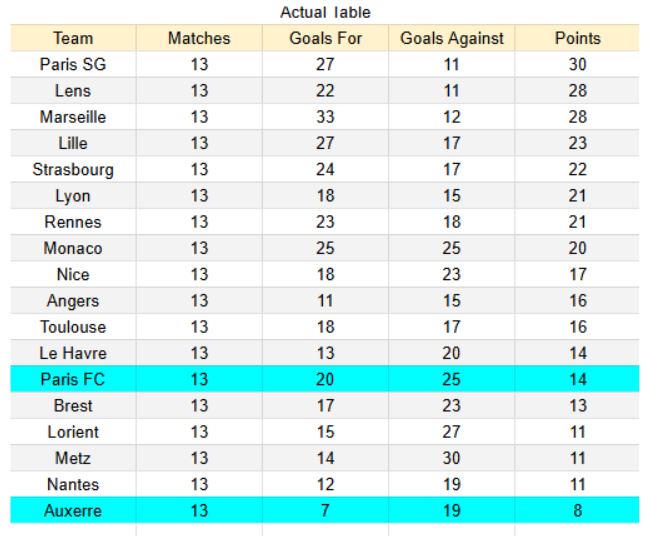This screenshot has width=654, height=536.
Task: Select Marseille's Goals For value 33
Action: pyautogui.click(x=325, y=117)
